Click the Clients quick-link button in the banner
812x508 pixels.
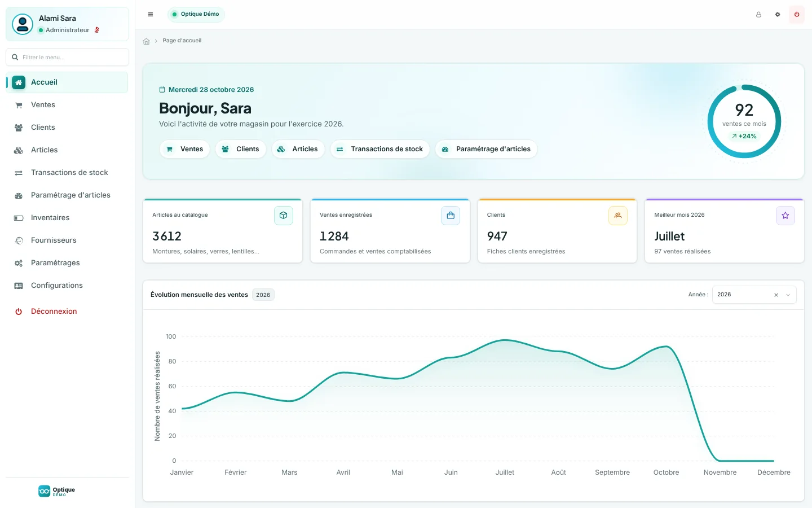click(241, 149)
